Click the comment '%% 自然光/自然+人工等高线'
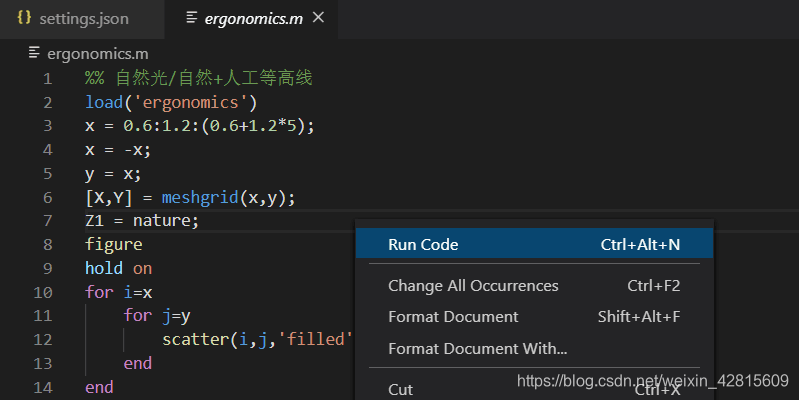799x400 pixels. [x=199, y=78]
